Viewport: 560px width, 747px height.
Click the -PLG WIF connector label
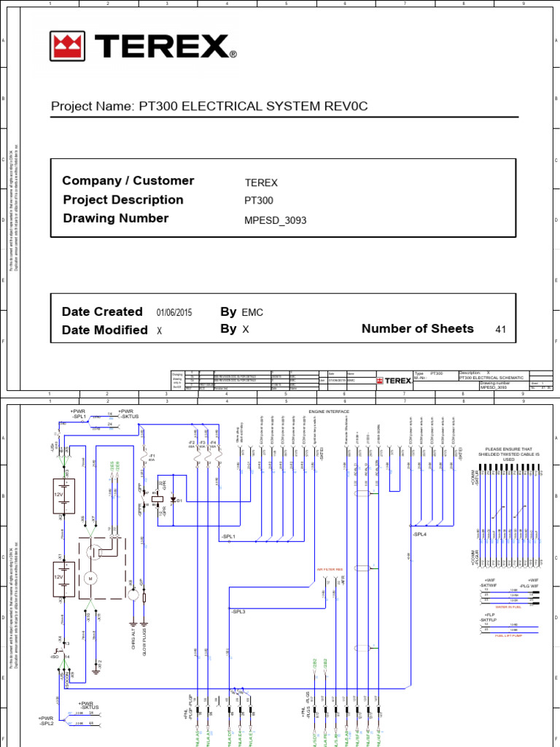click(x=529, y=585)
